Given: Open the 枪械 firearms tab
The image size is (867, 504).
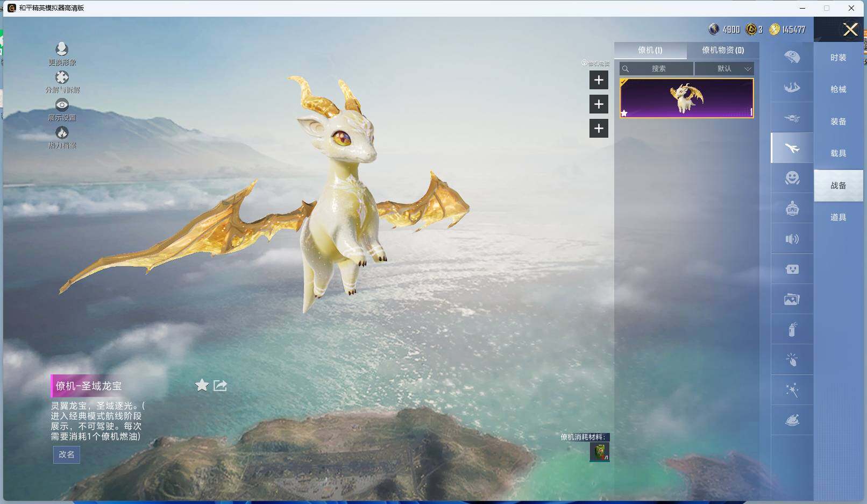Looking at the screenshot, I should tap(838, 89).
